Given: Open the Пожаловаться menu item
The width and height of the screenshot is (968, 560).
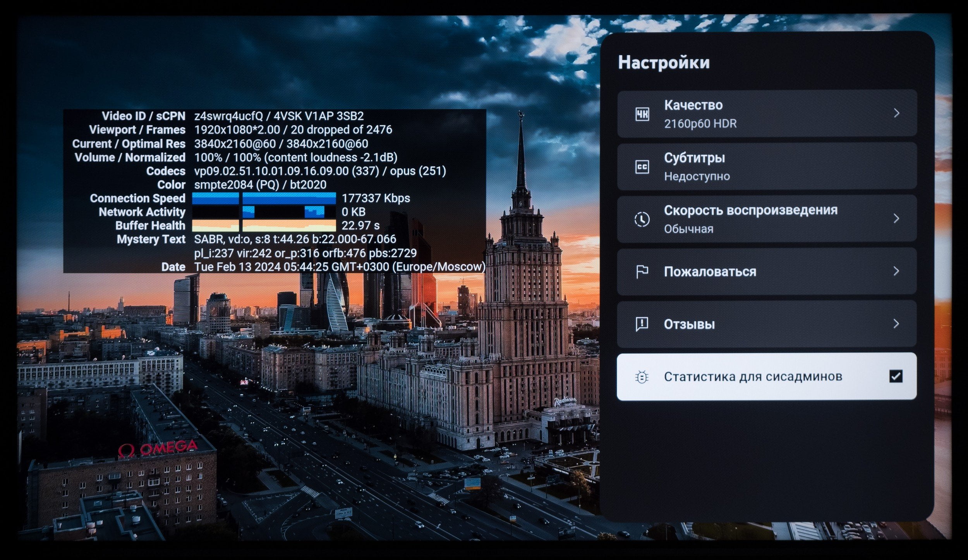Looking at the screenshot, I should (767, 272).
